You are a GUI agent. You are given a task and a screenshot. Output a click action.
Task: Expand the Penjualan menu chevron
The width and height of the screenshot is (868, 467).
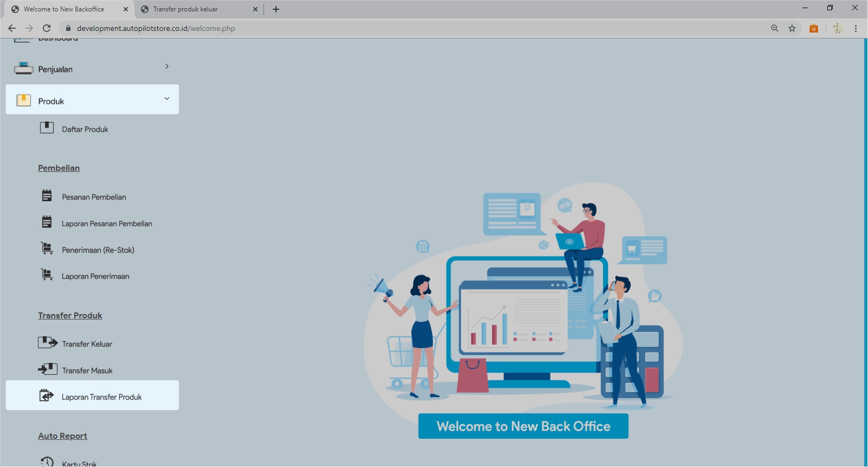coord(167,66)
